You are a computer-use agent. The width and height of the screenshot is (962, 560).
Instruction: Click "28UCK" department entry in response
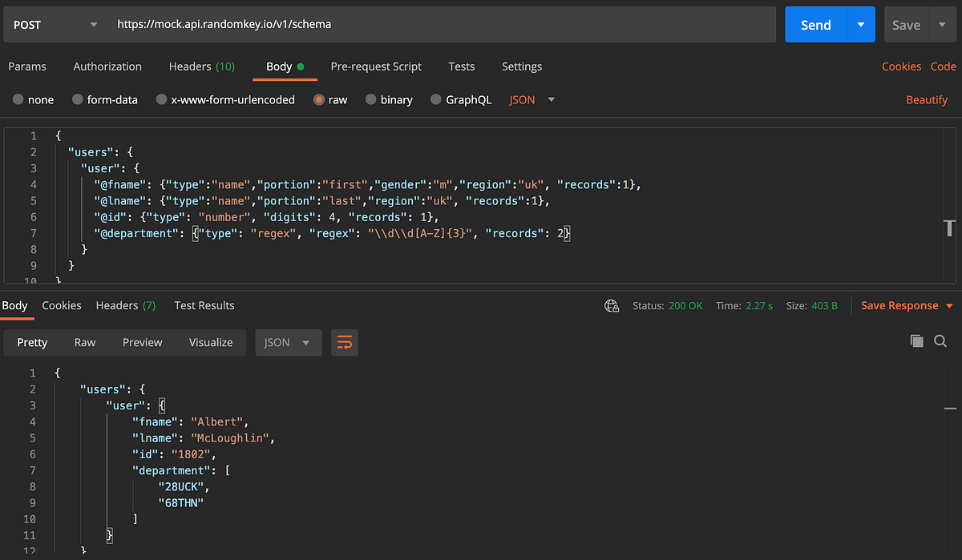coord(181,486)
